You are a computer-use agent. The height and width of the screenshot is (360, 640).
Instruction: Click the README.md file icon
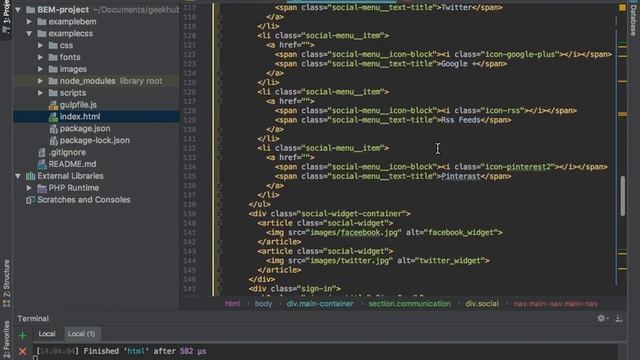[x=42, y=164]
